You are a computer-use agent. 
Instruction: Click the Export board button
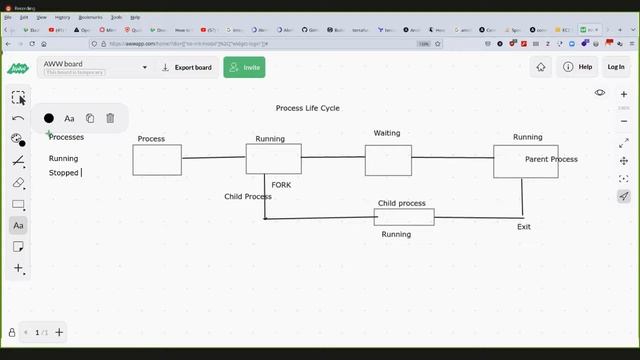pos(187,67)
